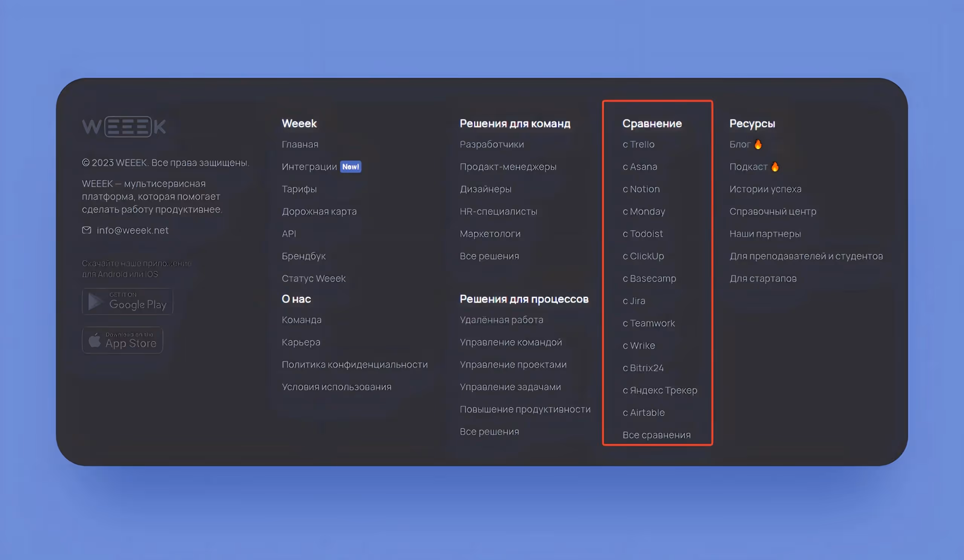View Все сравнения link
The width and height of the screenshot is (964, 560).
[656, 435]
